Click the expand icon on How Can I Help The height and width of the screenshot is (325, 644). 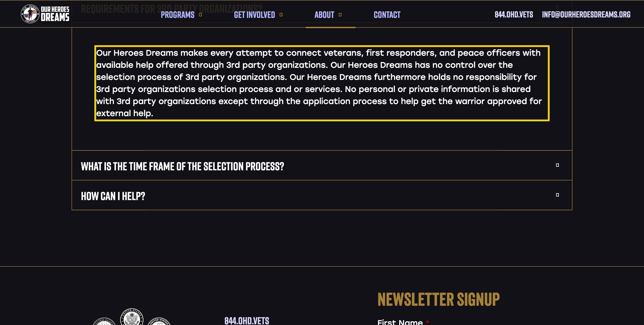(x=557, y=195)
